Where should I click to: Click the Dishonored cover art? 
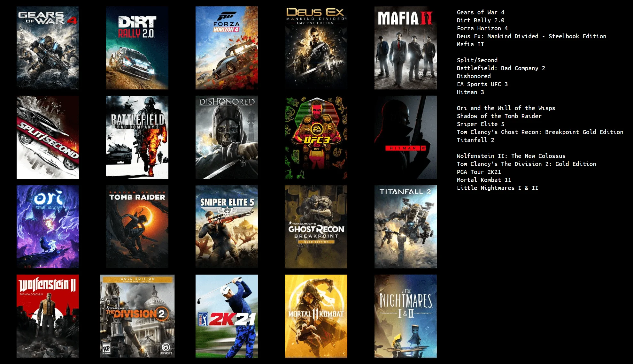(227, 137)
